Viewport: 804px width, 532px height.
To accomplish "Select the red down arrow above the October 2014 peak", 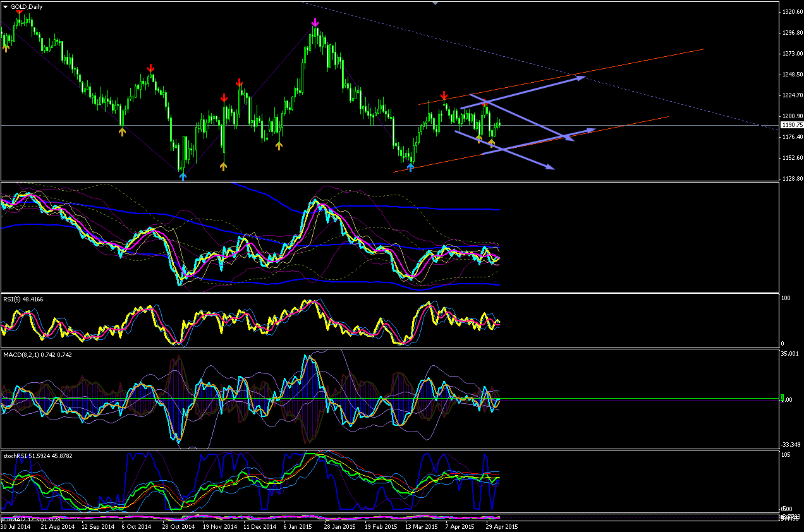I will coord(150,68).
